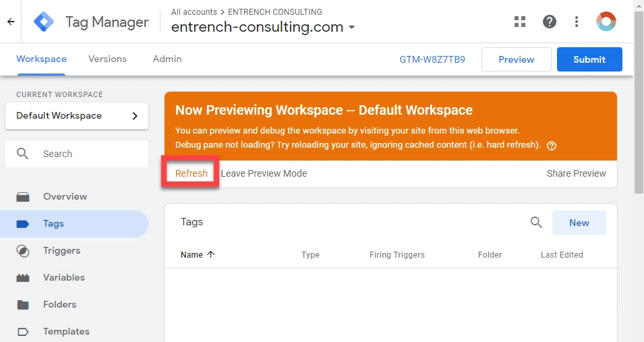Click the magnifier icon in sidebar search
This screenshot has height=342, width=644.
coord(22,154)
